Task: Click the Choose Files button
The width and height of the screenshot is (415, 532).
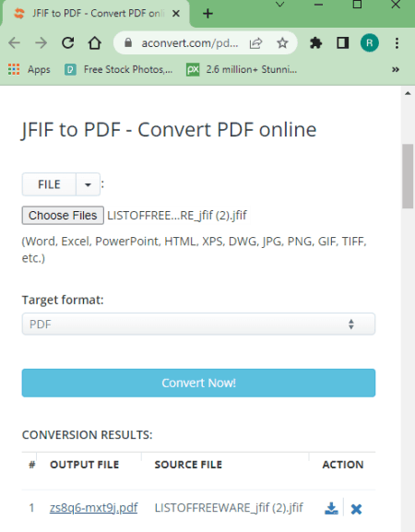Action: pyautogui.click(x=63, y=216)
